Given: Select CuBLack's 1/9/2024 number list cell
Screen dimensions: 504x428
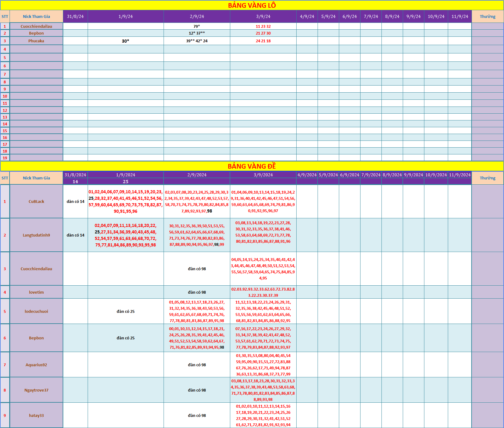Looking at the screenshot, I should pyautogui.click(x=126, y=201).
